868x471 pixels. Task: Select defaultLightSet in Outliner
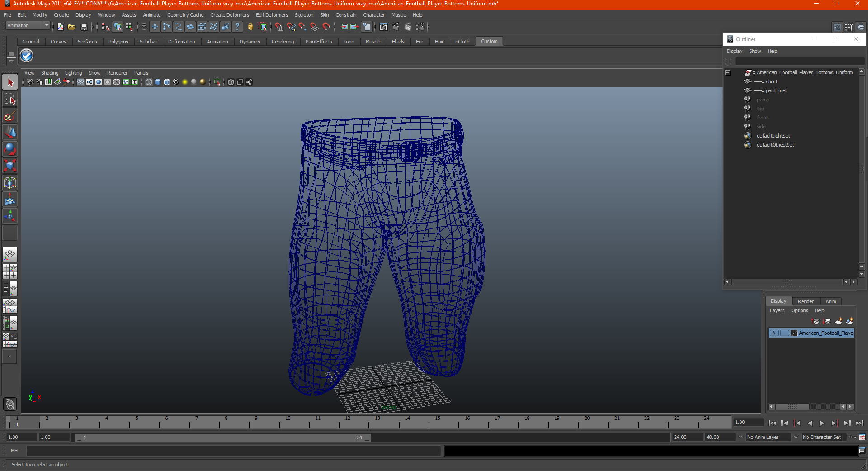(x=773, y=136)
